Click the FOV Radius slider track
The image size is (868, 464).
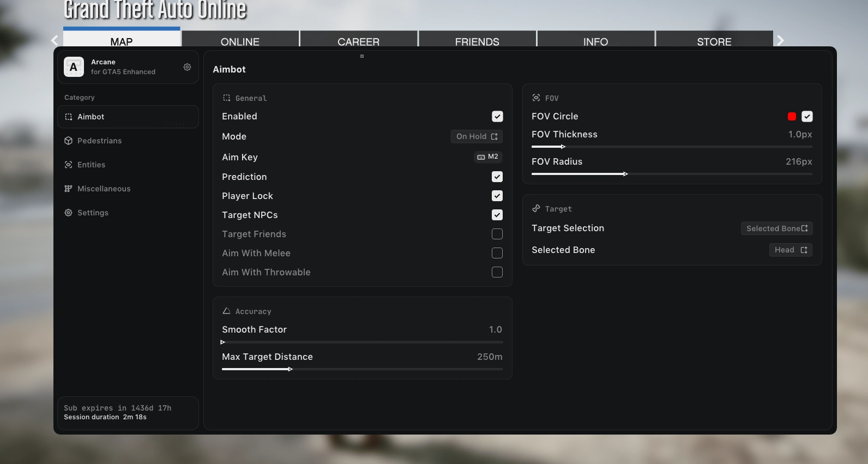coord(672,174)
